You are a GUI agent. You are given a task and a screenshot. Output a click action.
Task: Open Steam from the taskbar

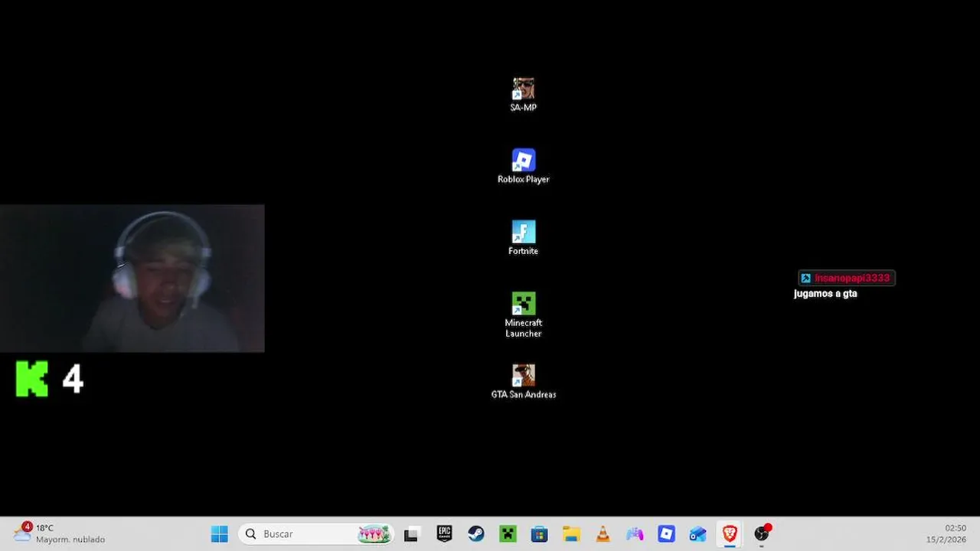pyautogui.click(x=476, y=533)
